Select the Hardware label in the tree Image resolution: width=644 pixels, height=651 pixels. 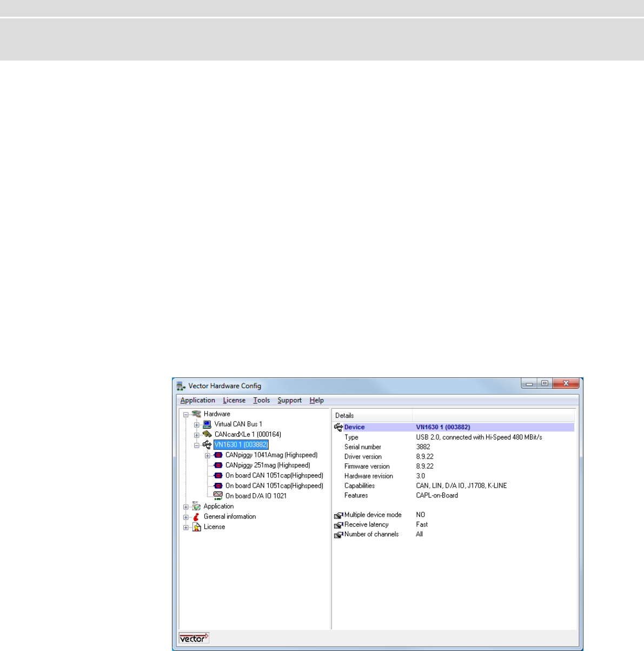[x=216, y=414]
